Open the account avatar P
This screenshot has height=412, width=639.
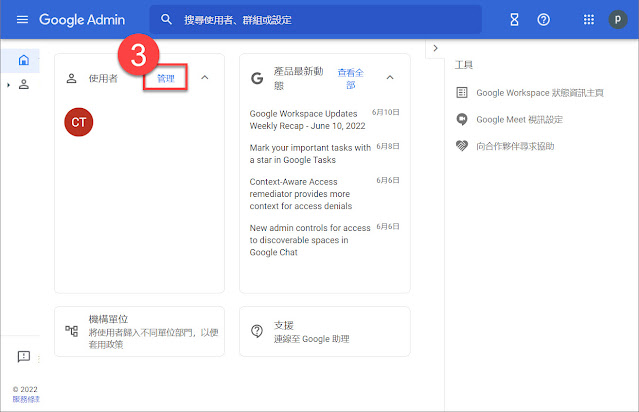click(618, 19)
